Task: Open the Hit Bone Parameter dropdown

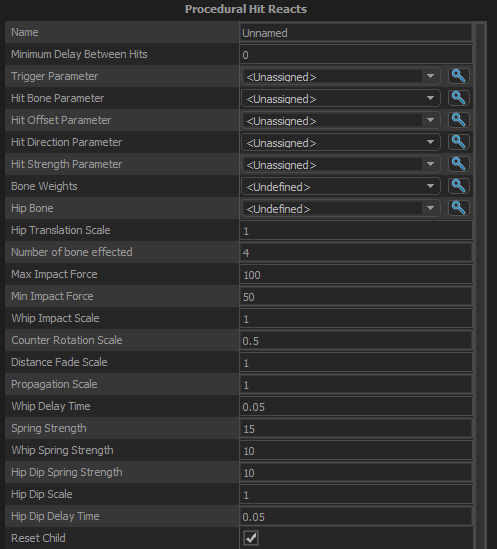Action: tap(340, 98)
